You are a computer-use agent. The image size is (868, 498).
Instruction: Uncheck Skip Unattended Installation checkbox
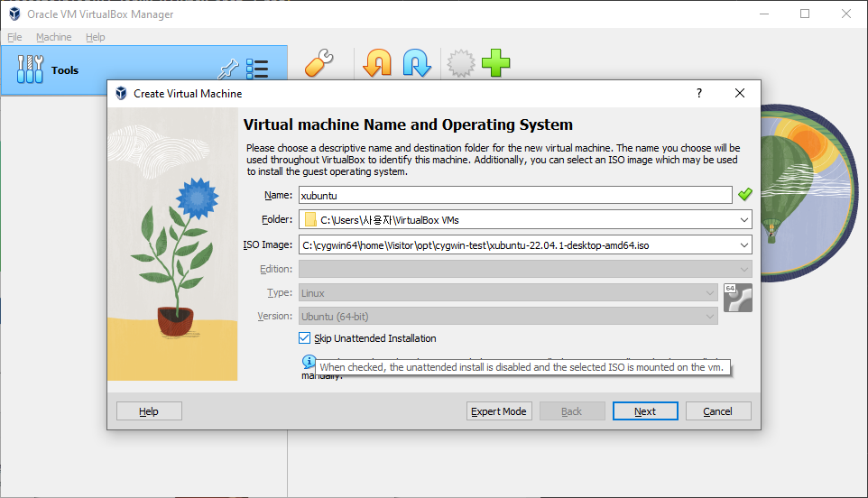click(304, 337)
